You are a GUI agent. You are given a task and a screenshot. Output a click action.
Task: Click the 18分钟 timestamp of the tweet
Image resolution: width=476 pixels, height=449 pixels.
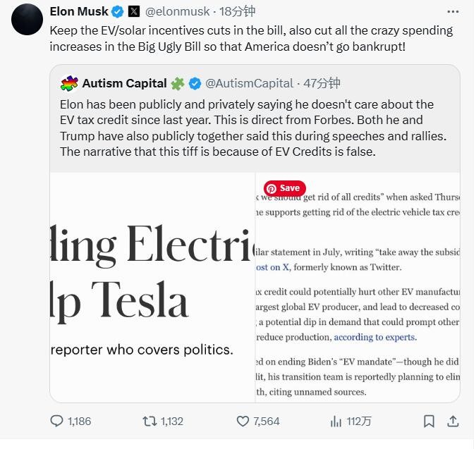(x=237, y=11)
